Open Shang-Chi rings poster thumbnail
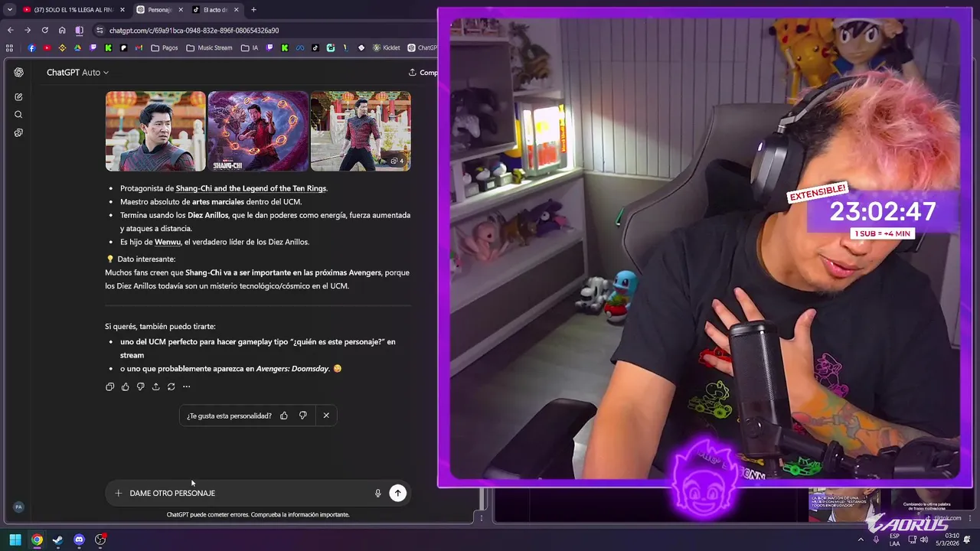Viewport: 980px width, 551px height. pos(258,131)
